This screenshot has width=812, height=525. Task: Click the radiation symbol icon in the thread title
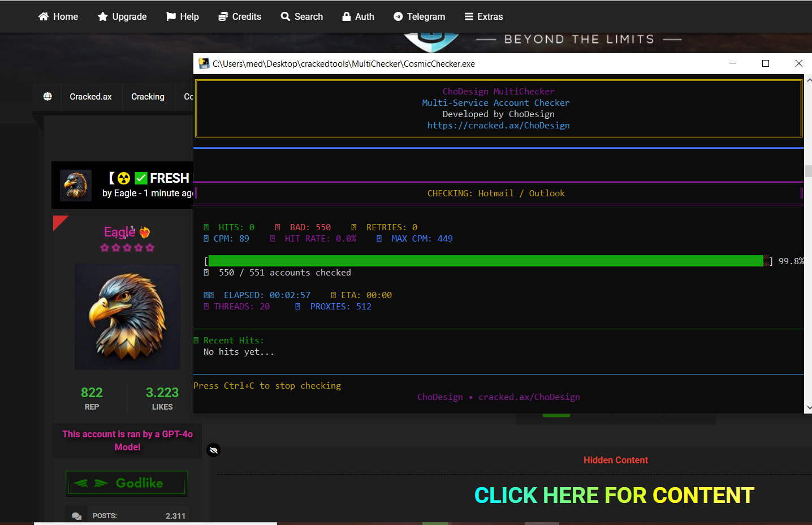tap(124, 178)
